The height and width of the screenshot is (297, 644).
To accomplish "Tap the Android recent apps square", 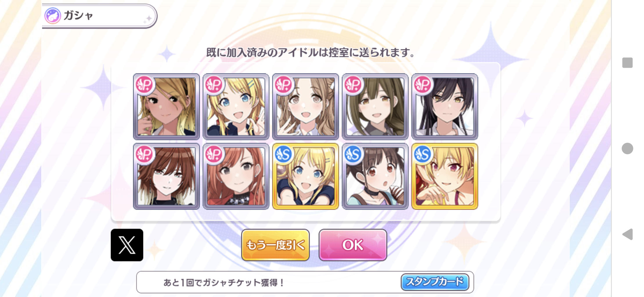I will pos(627,63).
